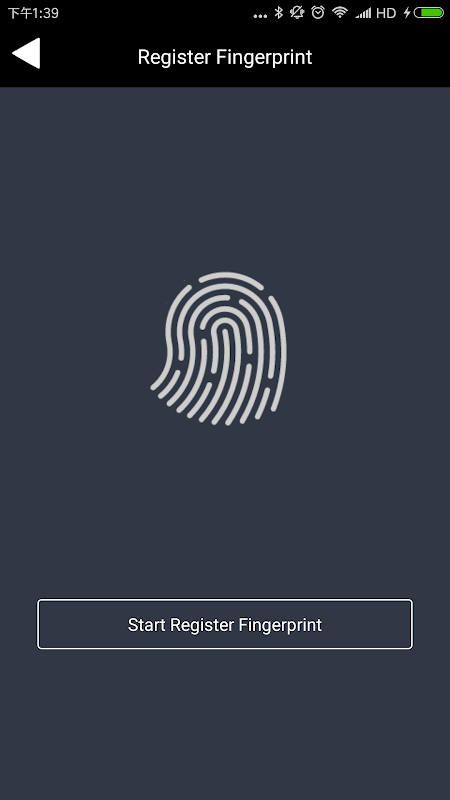Image resolution: width=450 pixels, height=800 pixels.
Task: Tap the Wi-Fi signal icon
Action: coord(340,13)
